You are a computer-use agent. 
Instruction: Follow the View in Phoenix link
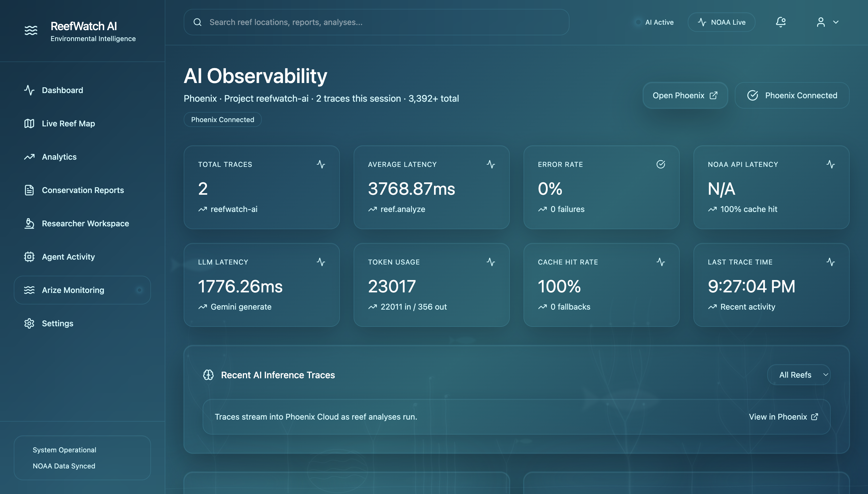point(784,417)
